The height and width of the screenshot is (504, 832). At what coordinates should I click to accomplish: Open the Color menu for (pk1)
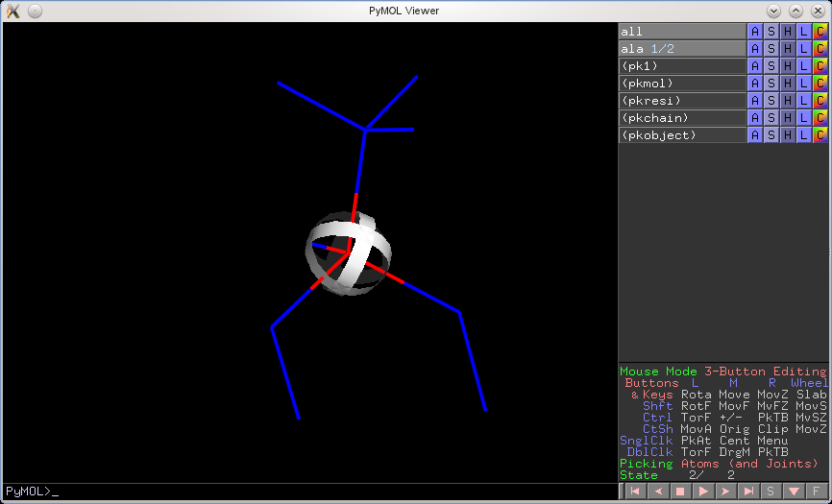click(820, 66)
